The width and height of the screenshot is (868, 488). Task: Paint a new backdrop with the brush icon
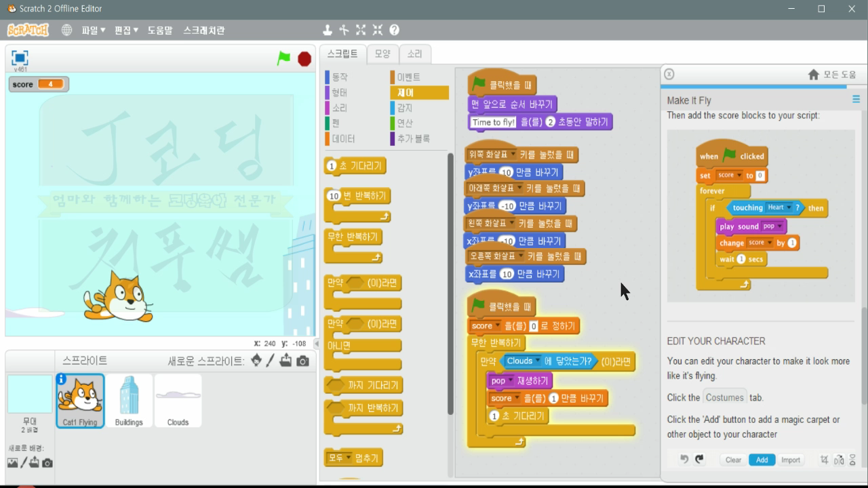tap(24, 463)
